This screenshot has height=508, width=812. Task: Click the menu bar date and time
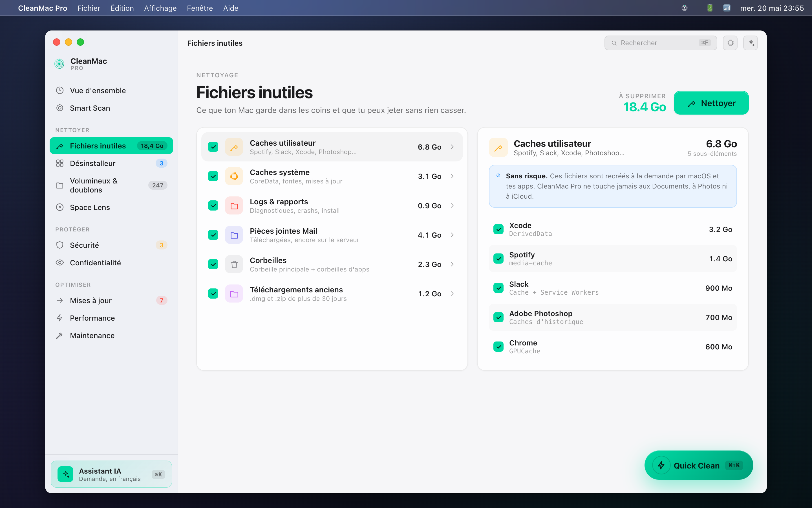pyautogui.click(x=772, y=8)
